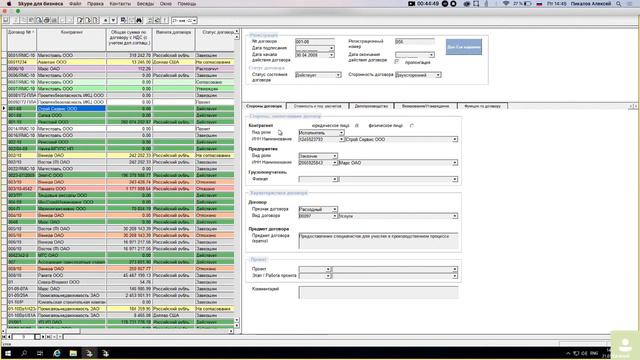Go to the last record navigator button
640x360 pixels.
point(49,337)
